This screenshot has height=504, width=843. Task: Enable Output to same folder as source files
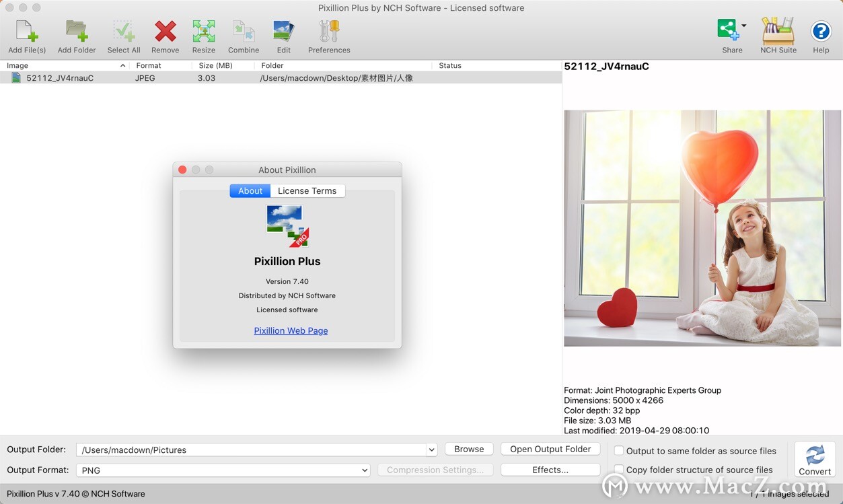[x=619, y=451]
